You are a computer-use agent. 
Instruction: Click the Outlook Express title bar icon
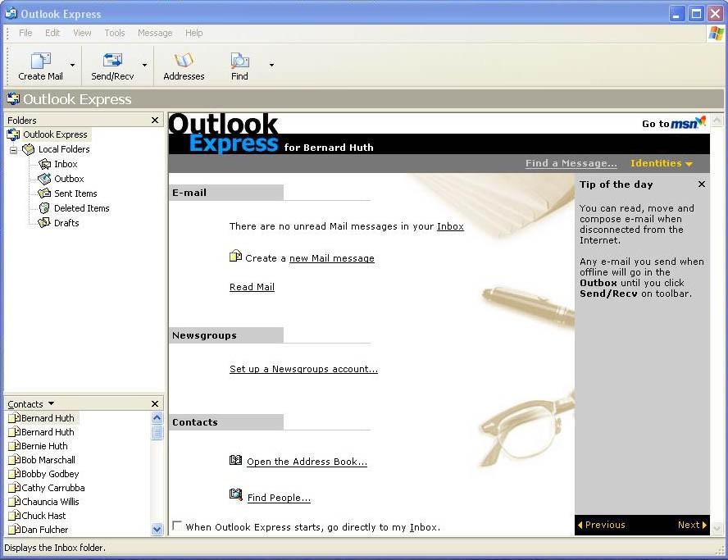[11, 13]
